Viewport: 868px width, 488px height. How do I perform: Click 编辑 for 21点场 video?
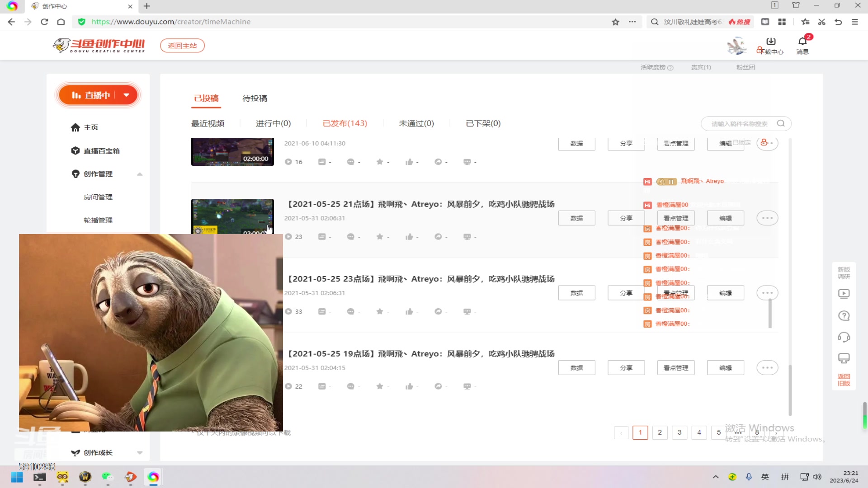[x=726, y=218]
